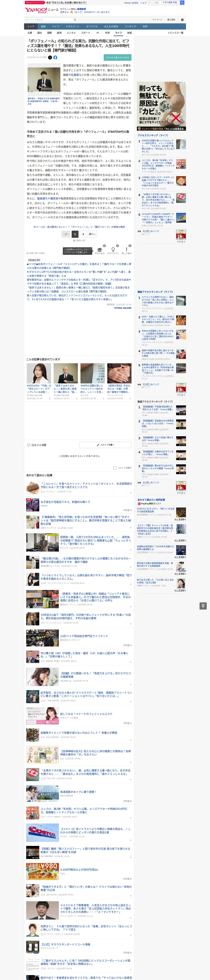Open 田原総一朗 hospitalization article

[x=95, y=541]
